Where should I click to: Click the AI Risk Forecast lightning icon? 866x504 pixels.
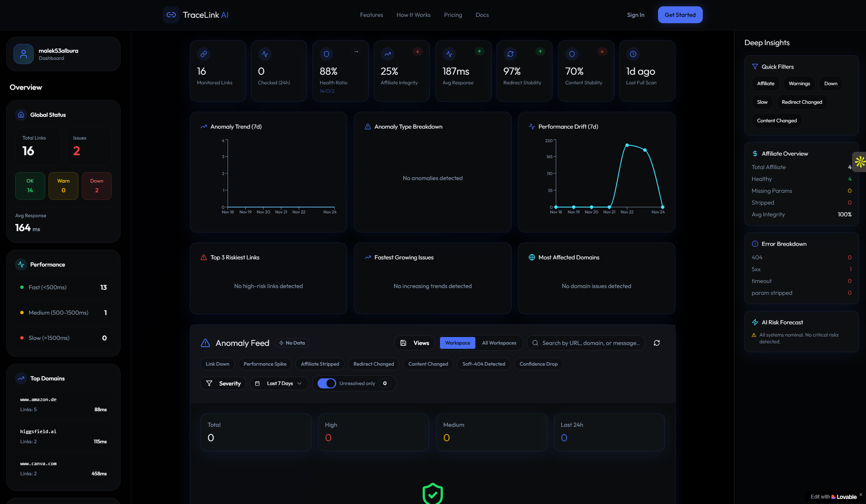point(754,322)
